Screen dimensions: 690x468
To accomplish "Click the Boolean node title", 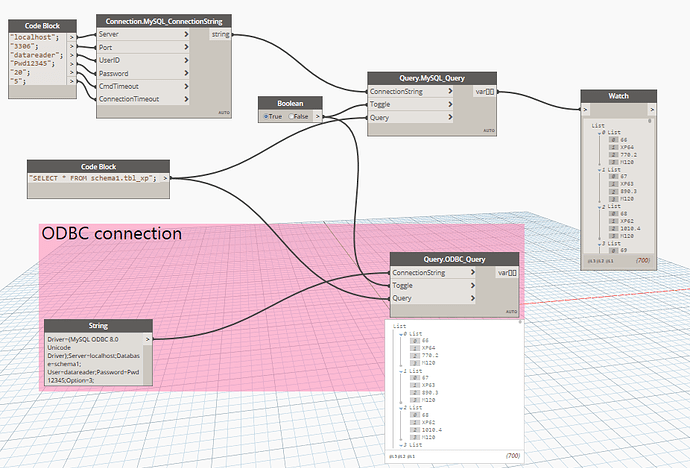I will click(x=290, y=103).
